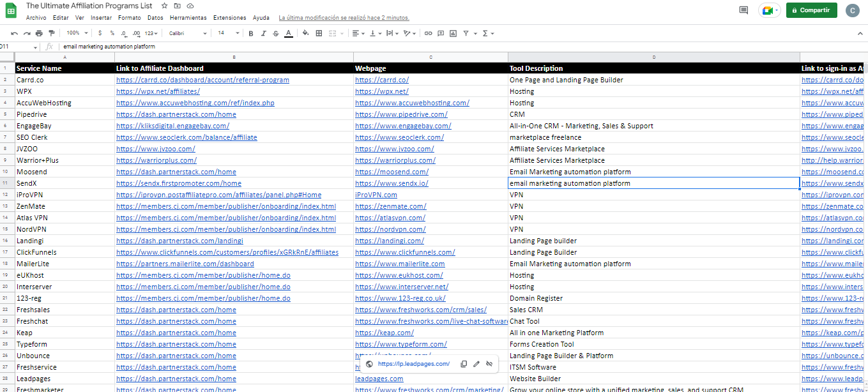Viewport: 868px width, 392px height.
Task: Star the document title
Action: [165, 6]
